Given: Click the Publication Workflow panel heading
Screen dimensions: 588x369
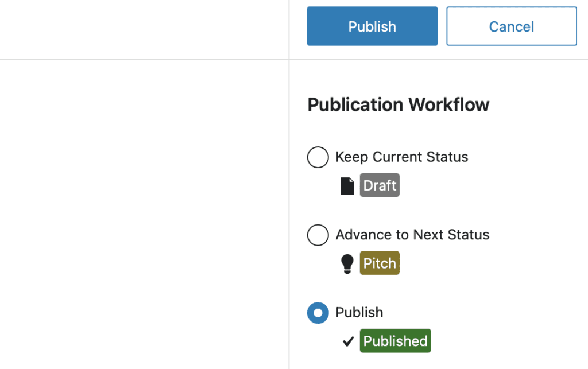Looking at the screenshot, I should coord(398,105).
